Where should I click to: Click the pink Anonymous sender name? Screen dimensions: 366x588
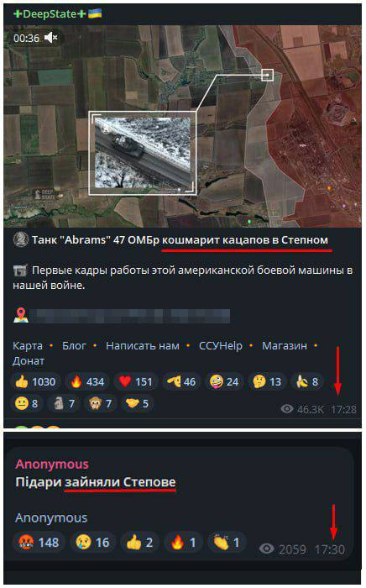52,464
